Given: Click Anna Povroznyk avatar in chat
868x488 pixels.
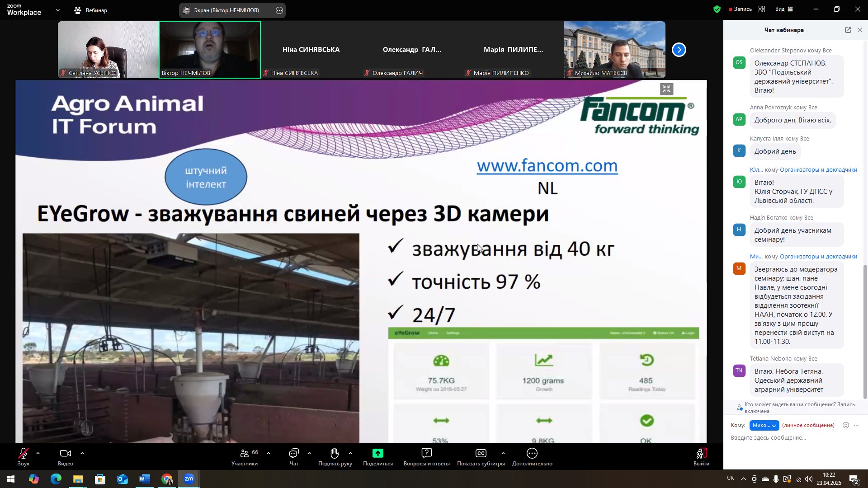Looking at the screenshot, I should pos(739,119).
